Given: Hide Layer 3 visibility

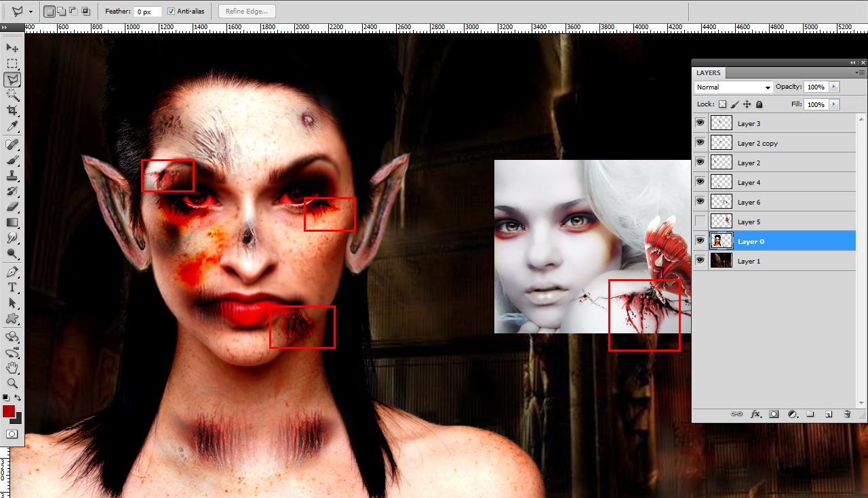Looking at the screenshot, I should 700,123.
